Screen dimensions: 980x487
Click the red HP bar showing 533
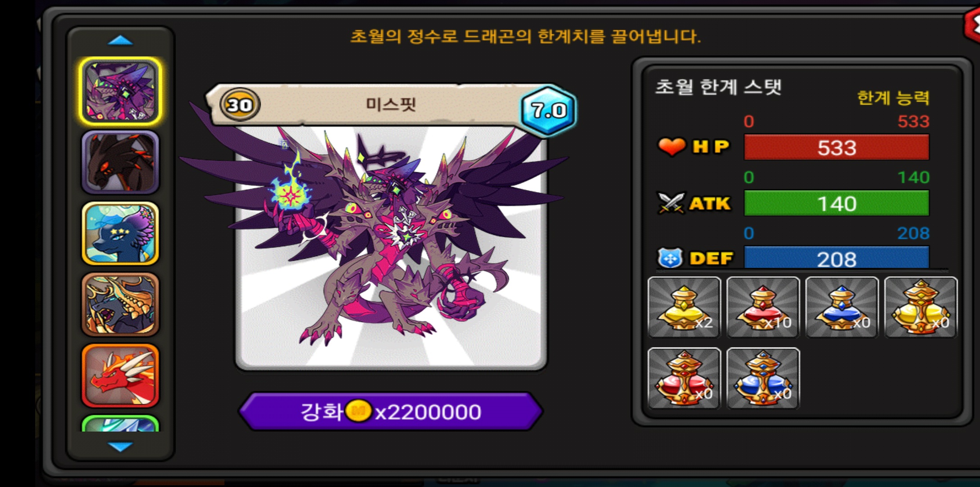click(x=836, y=147)
